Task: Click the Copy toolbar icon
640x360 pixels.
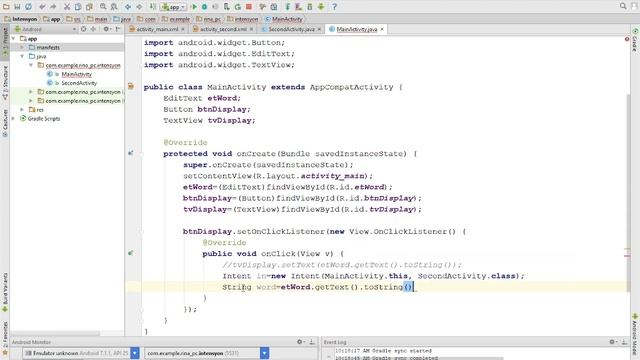Action: tap(78, 7)
